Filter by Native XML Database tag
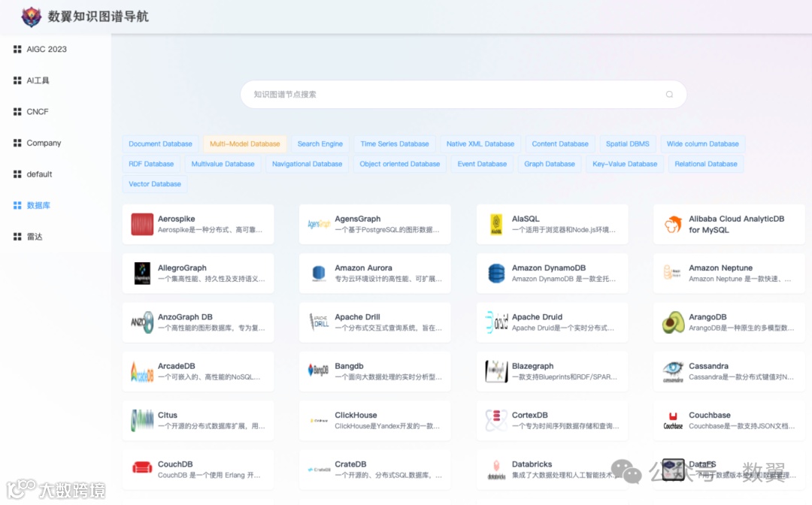Viewport: 812px width, 505px height. tap(480, 144)
